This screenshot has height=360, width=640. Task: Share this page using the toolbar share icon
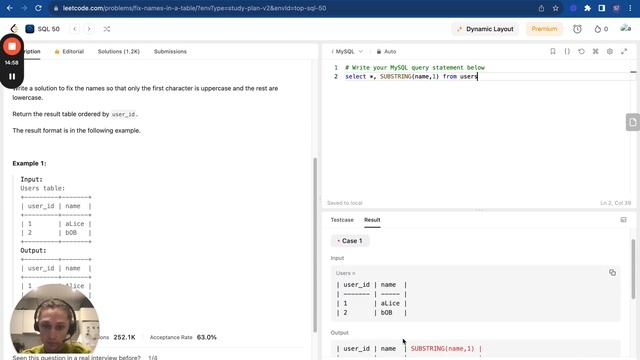coord(541,8)
